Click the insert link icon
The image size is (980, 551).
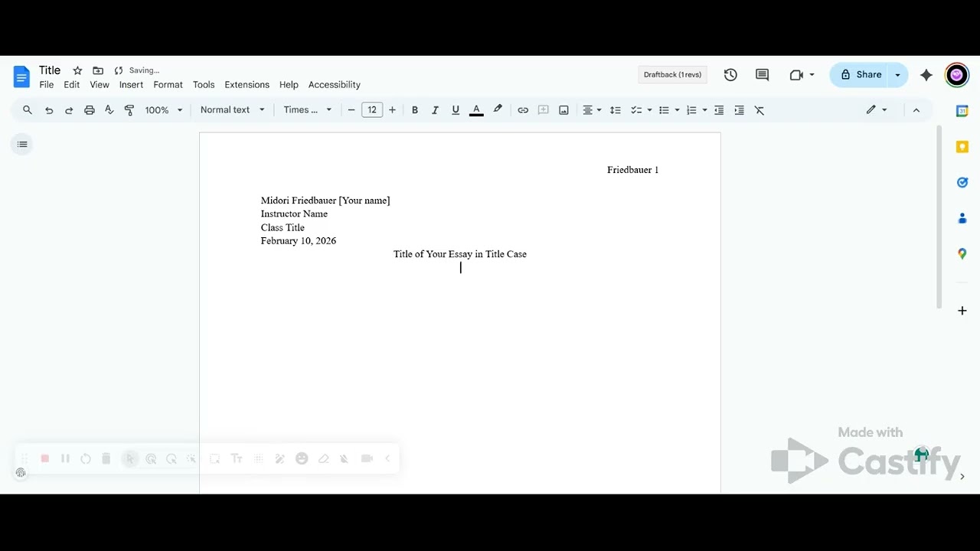point(523,110)
